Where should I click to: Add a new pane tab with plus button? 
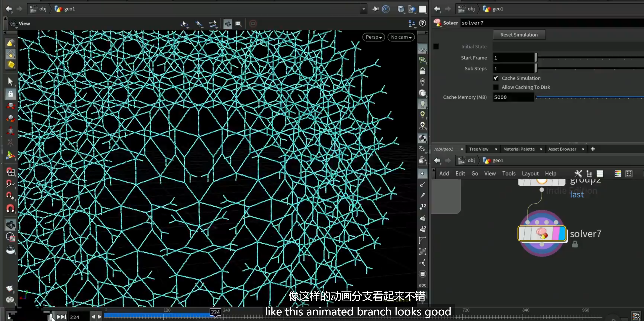(593, 149)
